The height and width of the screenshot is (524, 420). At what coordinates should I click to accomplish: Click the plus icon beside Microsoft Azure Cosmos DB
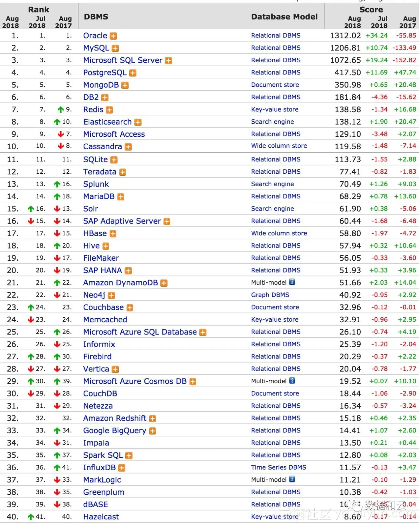click(193, 382)
